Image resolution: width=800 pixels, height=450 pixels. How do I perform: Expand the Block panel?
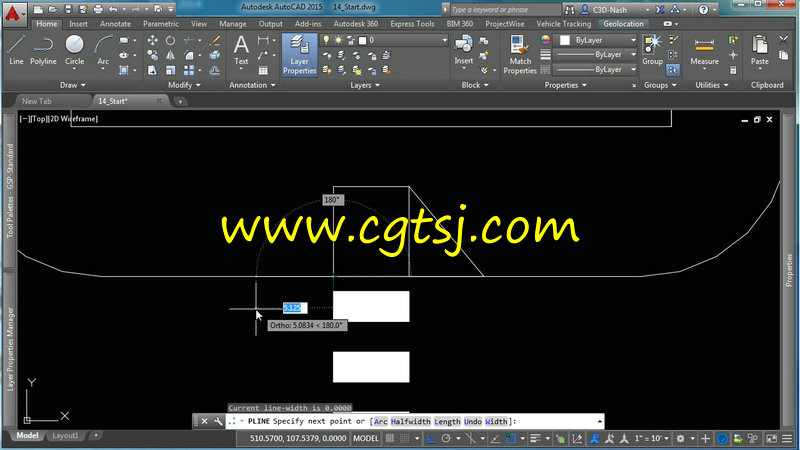point(475,85)
